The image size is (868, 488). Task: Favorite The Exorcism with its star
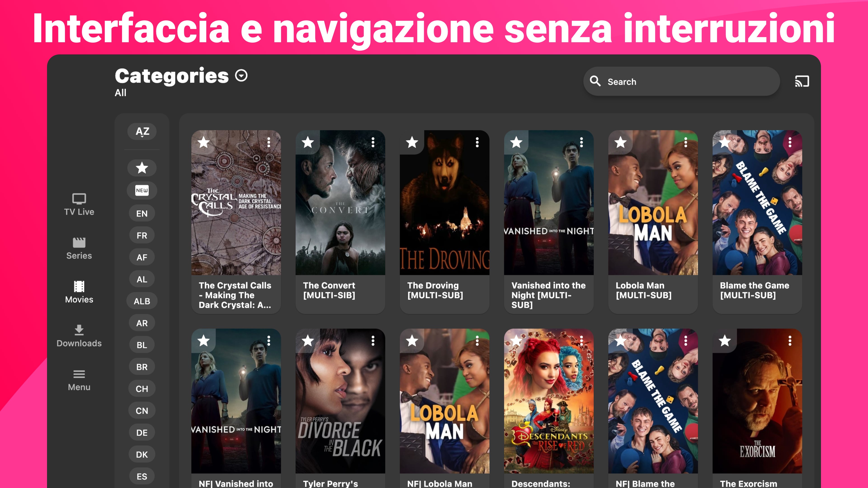tap(724, 341)
